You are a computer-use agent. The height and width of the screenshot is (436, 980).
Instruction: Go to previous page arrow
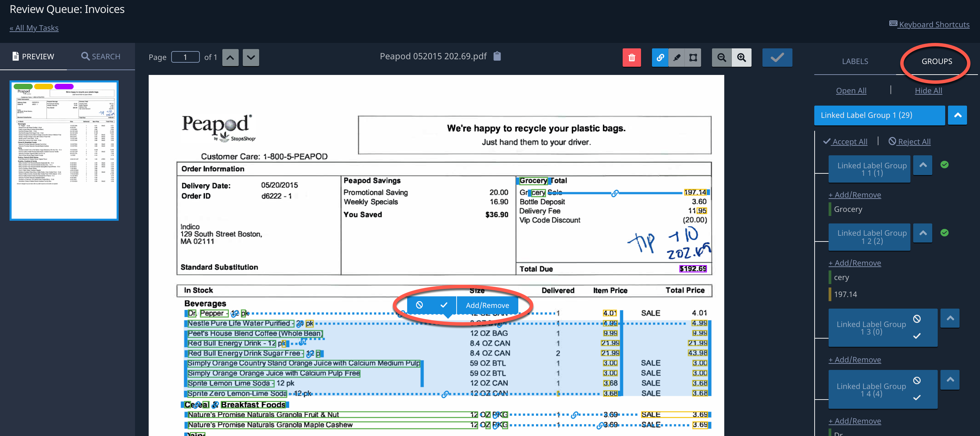tap(230, 58)
